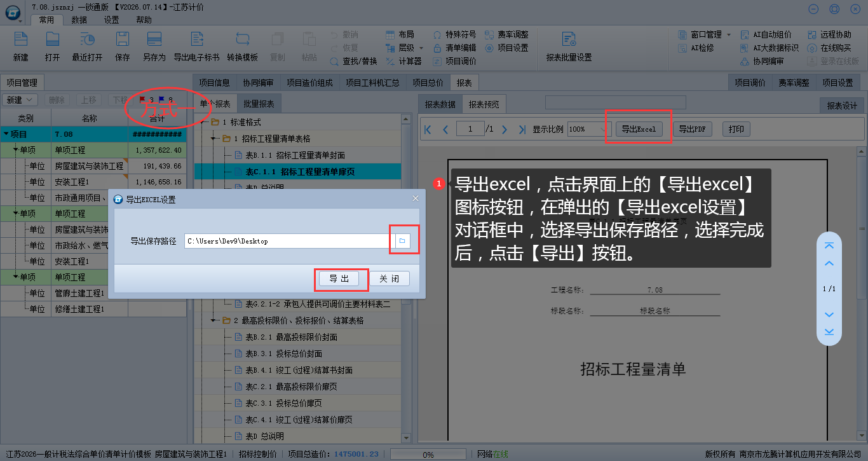Click the 布局 layout icon

391,34
